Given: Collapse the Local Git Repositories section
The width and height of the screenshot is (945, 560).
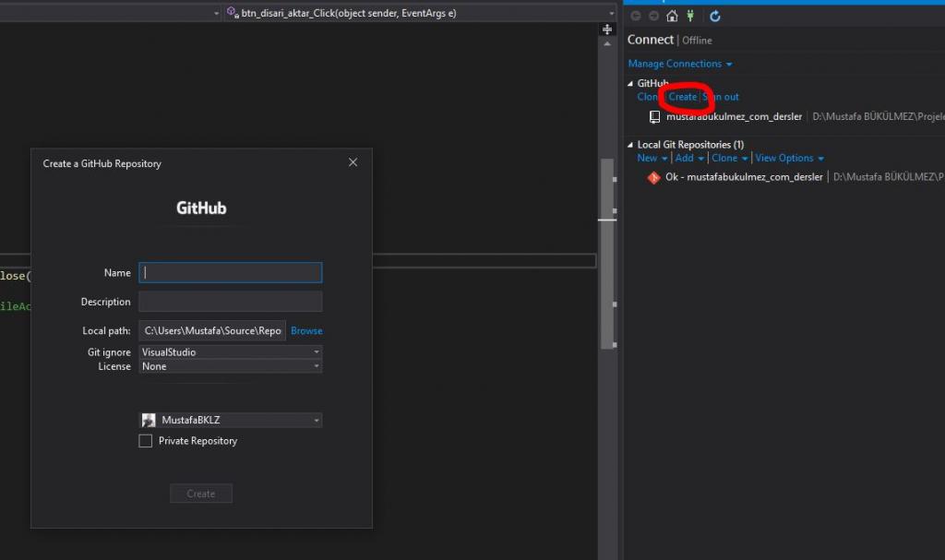Looking at the screenshot, I should 631,144.
